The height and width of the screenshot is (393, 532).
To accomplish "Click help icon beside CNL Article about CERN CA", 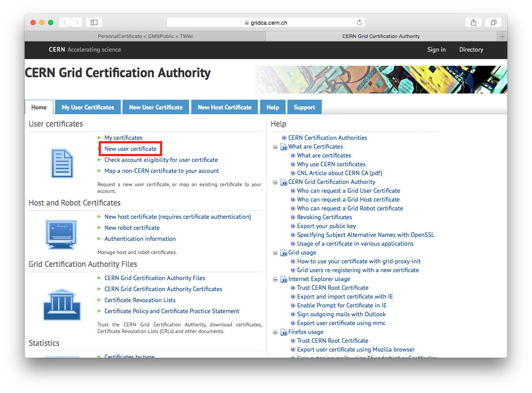I will coord(293,173).
